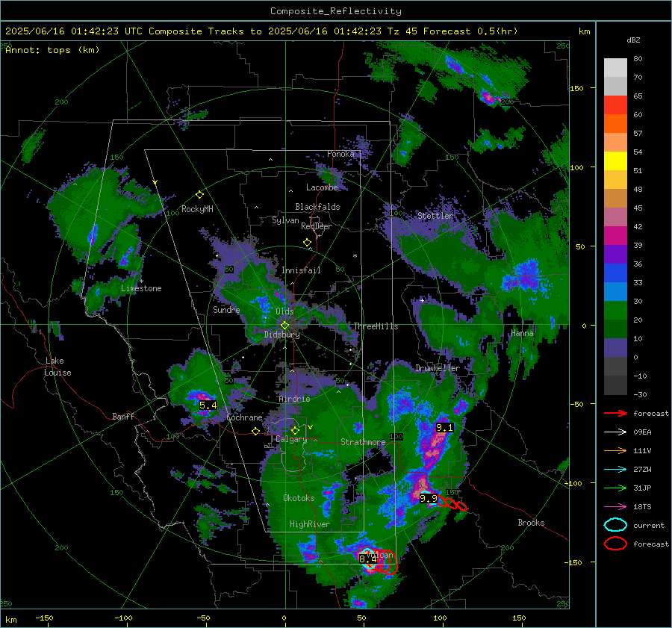Screen dimensions: 672x628
Task: Click the slate purple swatch between 10 and 0
Action: 615,347
